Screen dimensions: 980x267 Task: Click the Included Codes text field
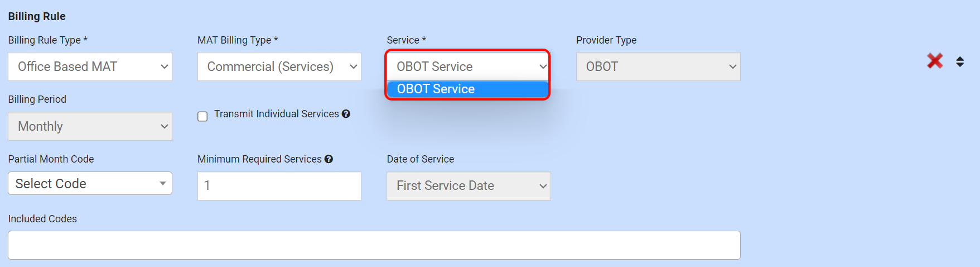pos(374,245)
